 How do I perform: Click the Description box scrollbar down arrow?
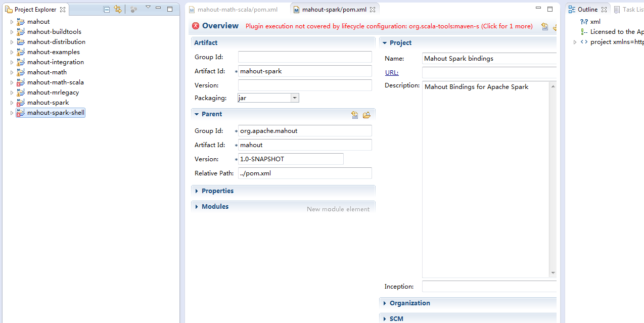point(553,273)
